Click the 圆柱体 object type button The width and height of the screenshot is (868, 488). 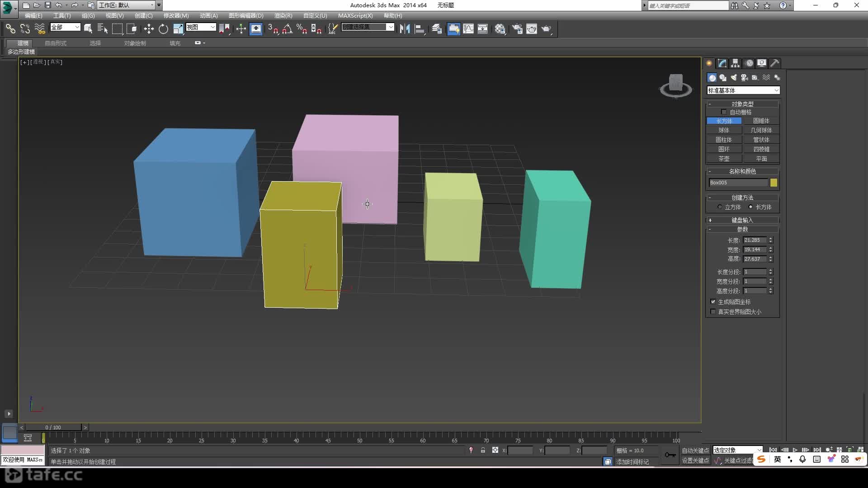[724, 140]
